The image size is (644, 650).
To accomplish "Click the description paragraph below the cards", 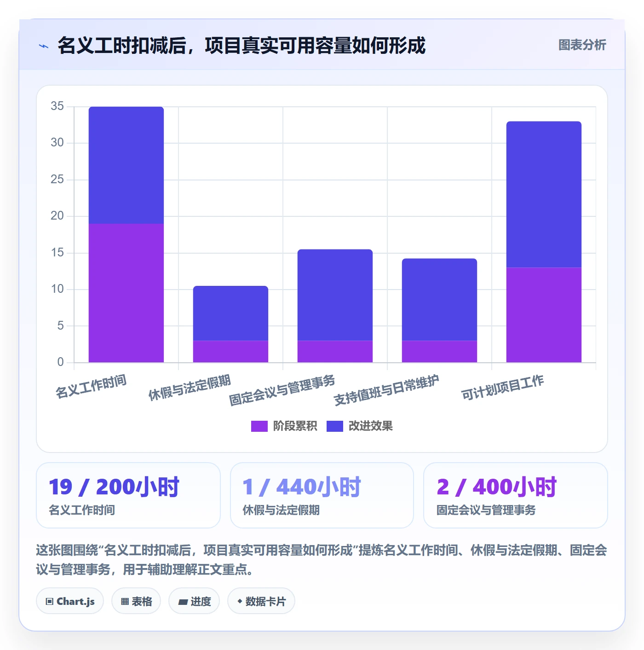I will 322,560.
